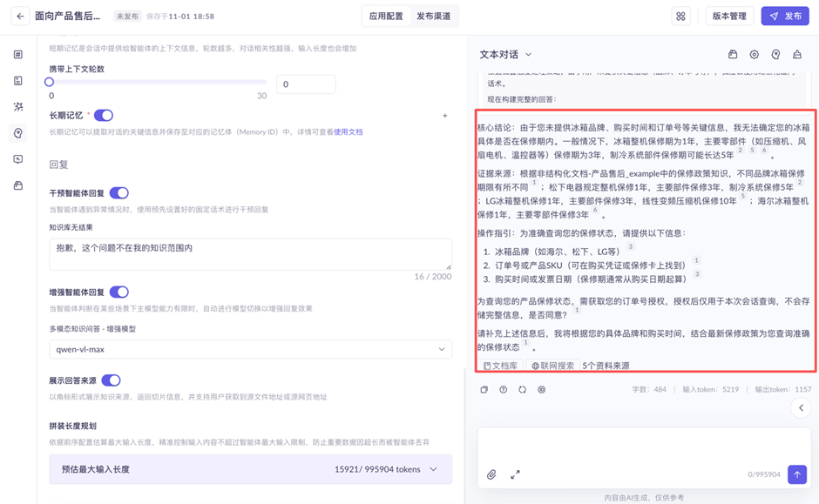Collapse the panel with the round chevron button
Image resolution: width=819 pixels, height=504 pixels.
point(801,407)
